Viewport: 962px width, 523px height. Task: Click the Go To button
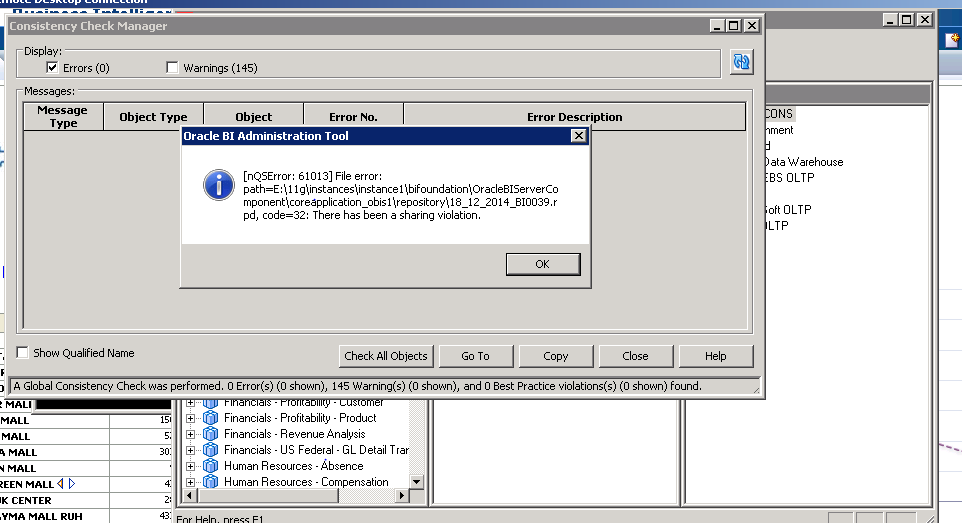[475, 356]
